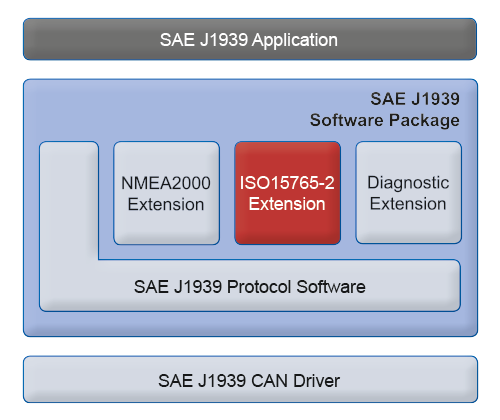
Task: Click SAE J1939 text in gray top bar
Action: click(204, 40)
